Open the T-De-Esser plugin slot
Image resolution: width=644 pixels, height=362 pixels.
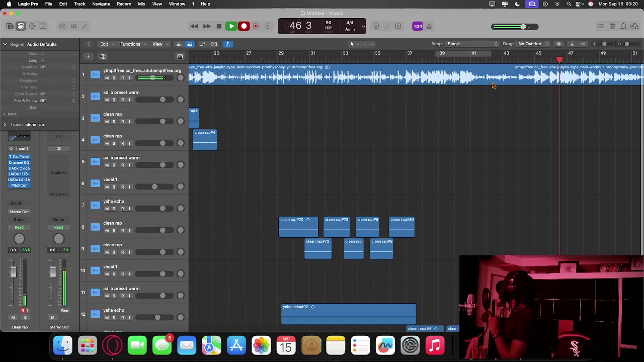click(x=19, y=157)
